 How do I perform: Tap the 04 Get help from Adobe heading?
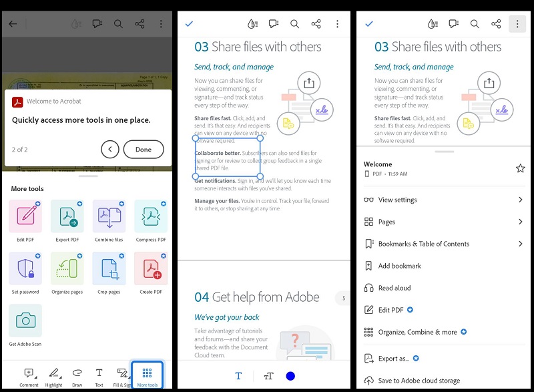click(257, 297)
